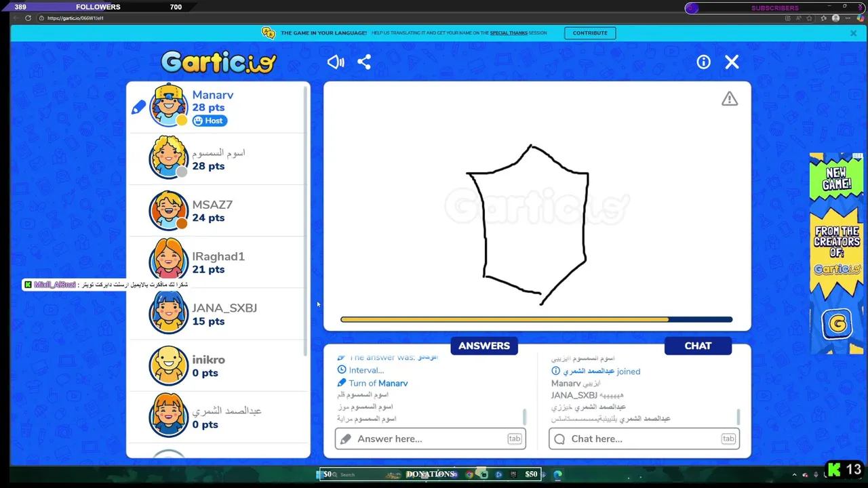Click the round timer progress bar

tap(536, 319)
